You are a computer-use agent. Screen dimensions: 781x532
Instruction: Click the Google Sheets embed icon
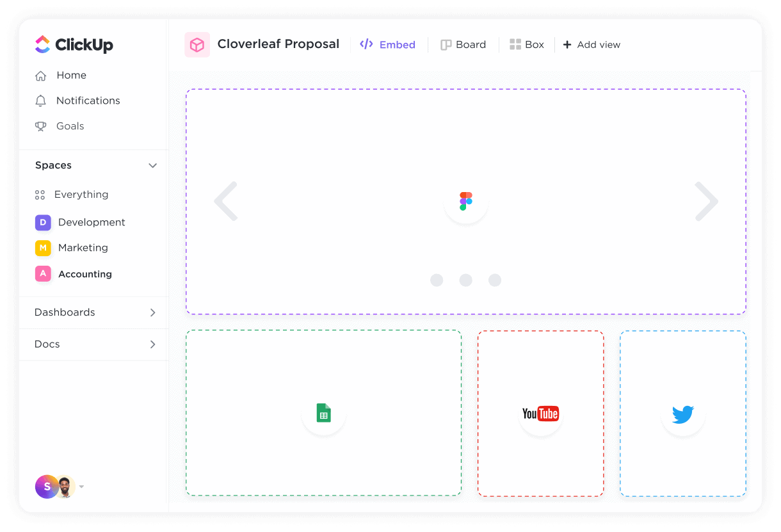324,413
